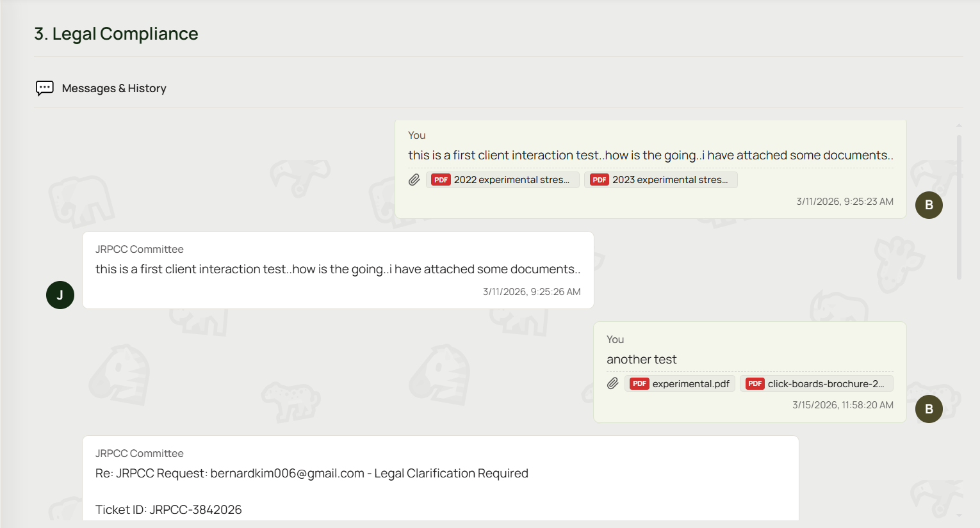Select the Legal Compliance section heading
The image size is (980, 528).
(116, 33)
